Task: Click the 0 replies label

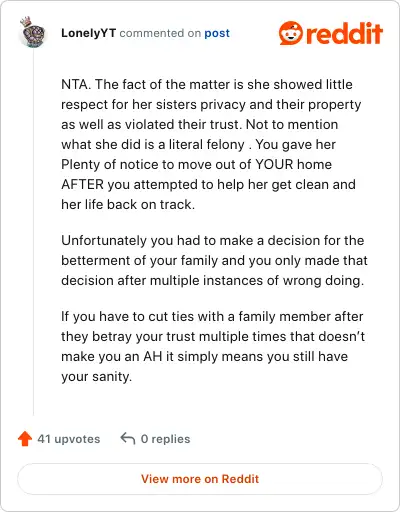Action: click(165, 439)
